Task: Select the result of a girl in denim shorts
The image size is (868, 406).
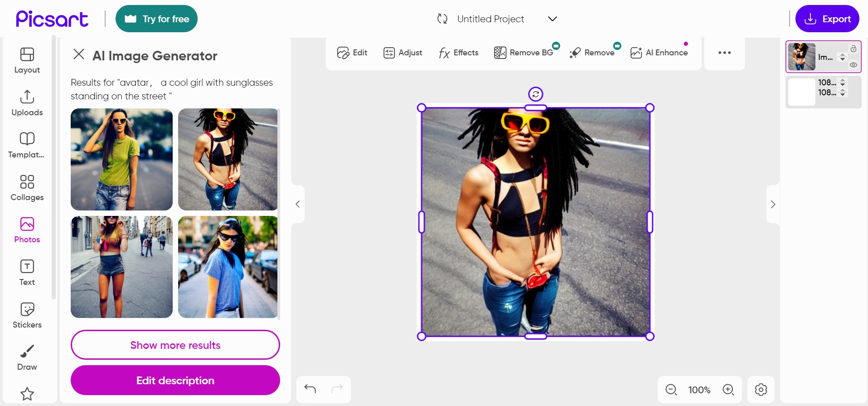Action: click(x=121, y=267)
